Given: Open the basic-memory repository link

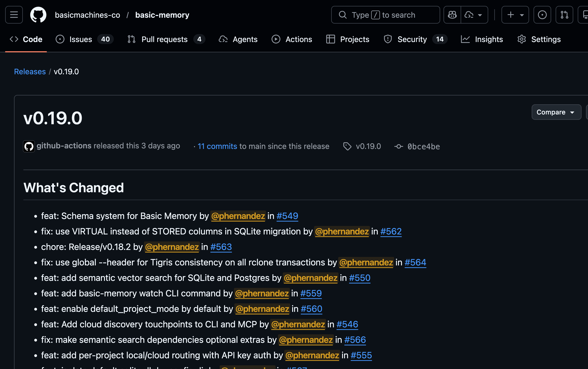Looking at the screenshot, I should [162, 15].
